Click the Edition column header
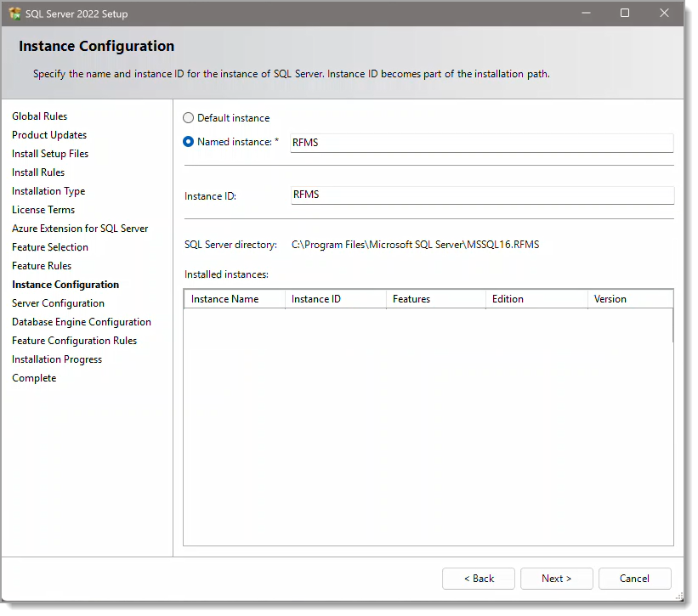Image resolution: width=698 pixels, height=616 pixels. [536, 299]
